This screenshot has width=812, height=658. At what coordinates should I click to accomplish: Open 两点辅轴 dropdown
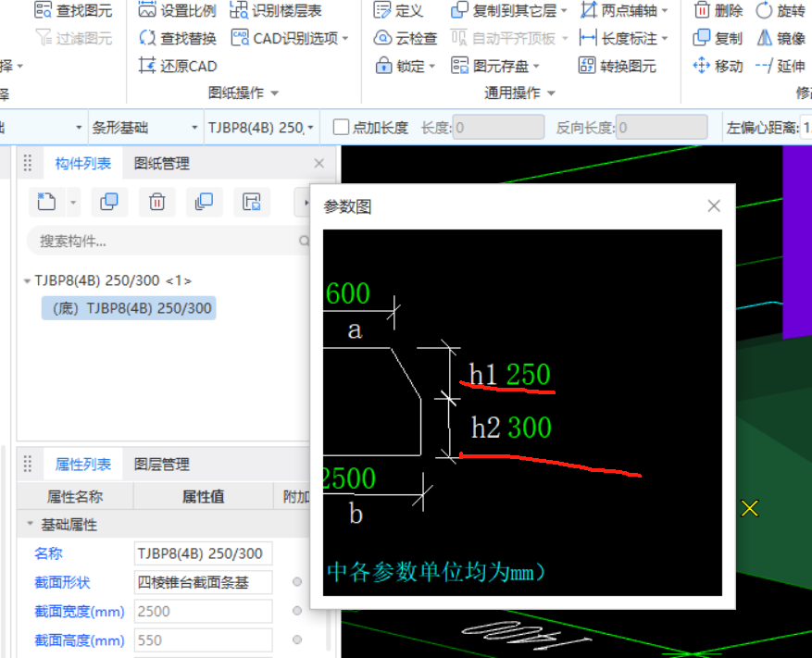[x=665, y=10]
